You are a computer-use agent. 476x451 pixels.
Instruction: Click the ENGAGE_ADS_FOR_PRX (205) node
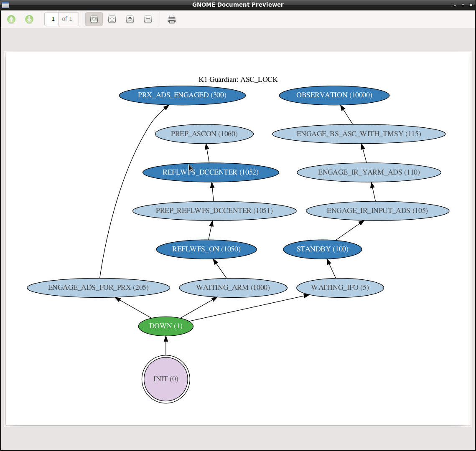[98, 288]
